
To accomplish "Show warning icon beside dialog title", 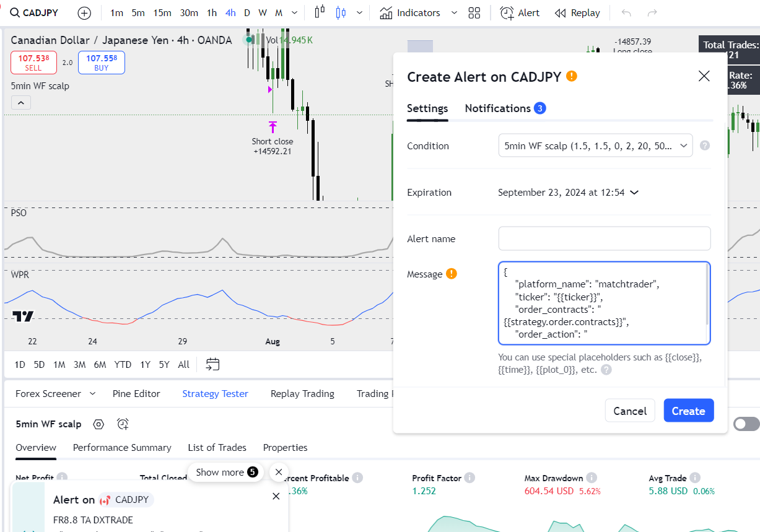I will coord(572,76).
